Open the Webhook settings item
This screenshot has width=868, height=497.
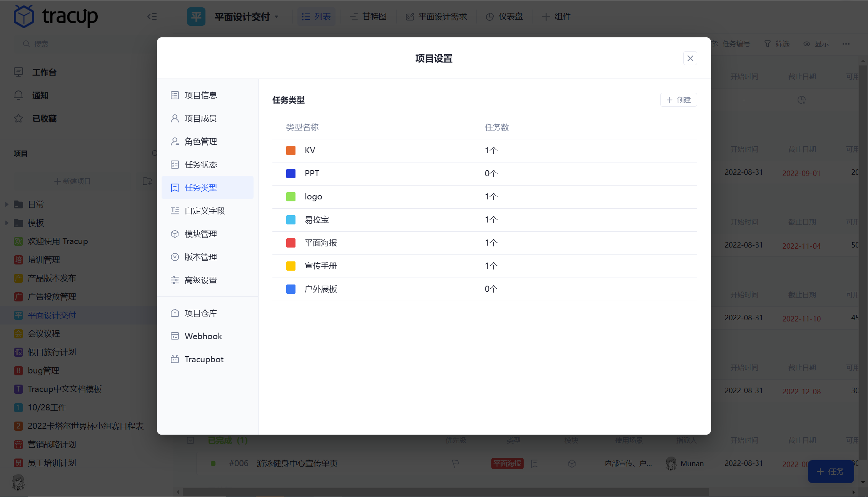[203, 336]
